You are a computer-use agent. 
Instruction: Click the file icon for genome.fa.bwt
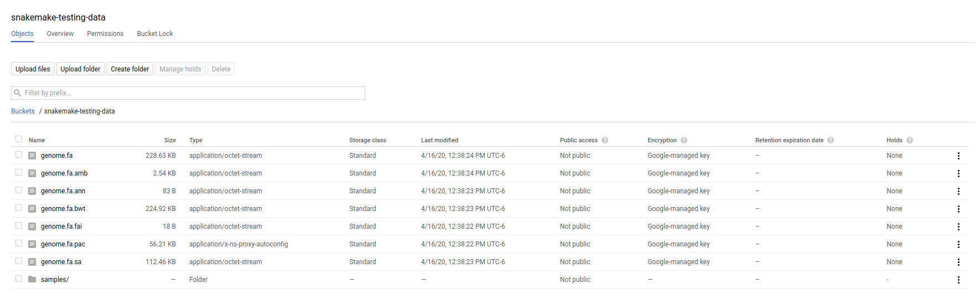(32, 209)
